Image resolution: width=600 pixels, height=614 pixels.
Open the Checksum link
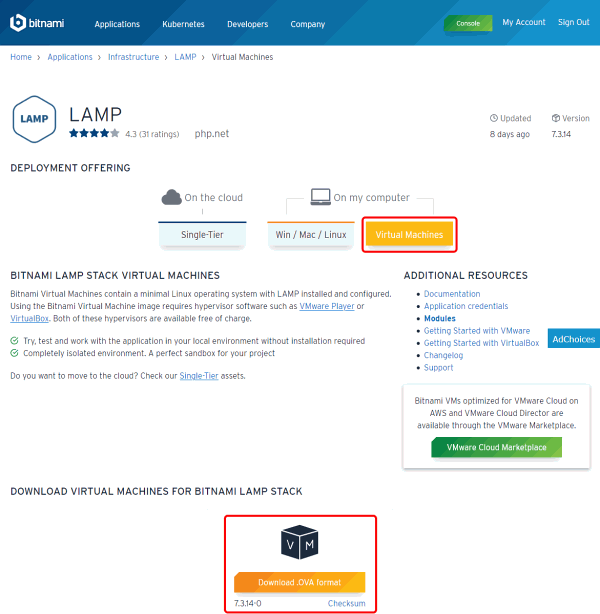coord(346,603)
